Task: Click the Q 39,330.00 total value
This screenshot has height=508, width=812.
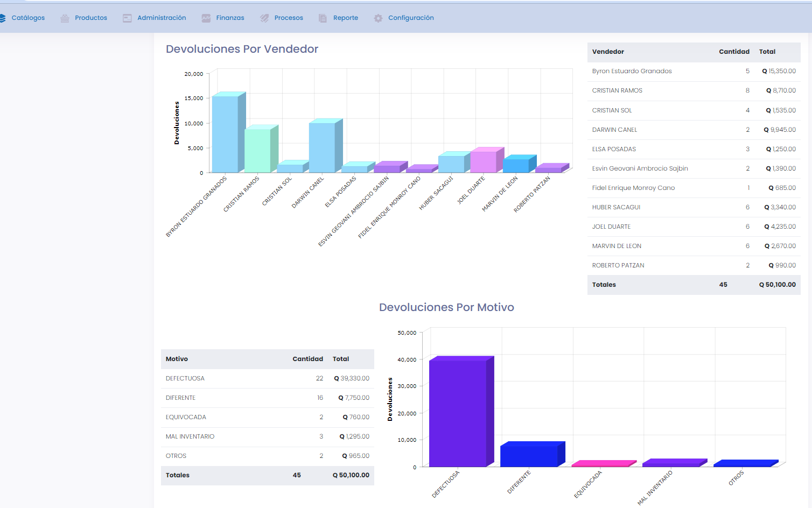Action: click(x=352, y=378)
